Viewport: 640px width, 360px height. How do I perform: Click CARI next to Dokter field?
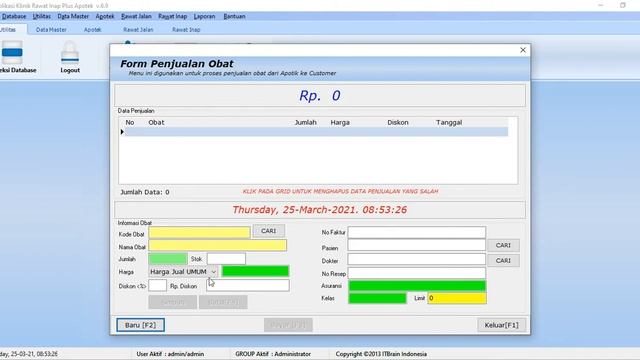(x=503, y=260)
